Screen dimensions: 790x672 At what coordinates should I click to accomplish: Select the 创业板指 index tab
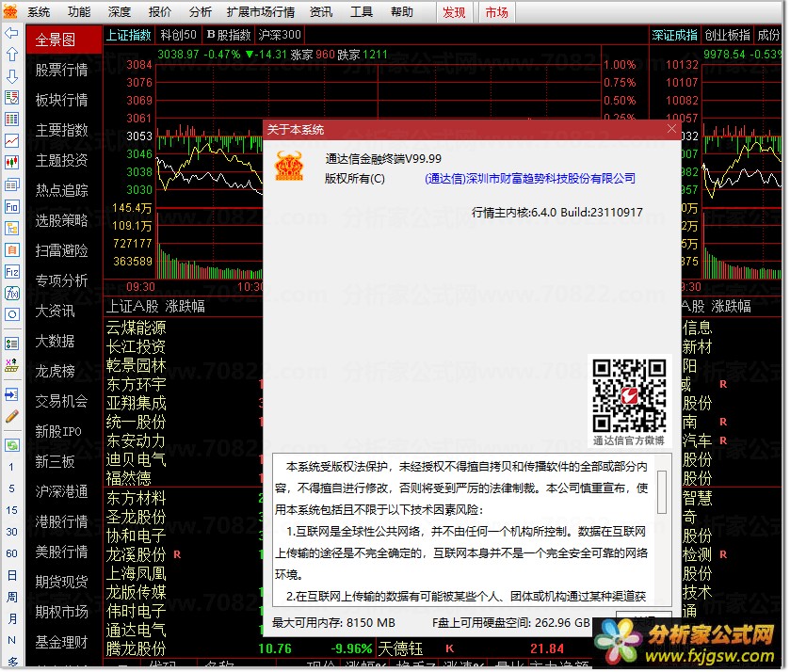[727, 35]
